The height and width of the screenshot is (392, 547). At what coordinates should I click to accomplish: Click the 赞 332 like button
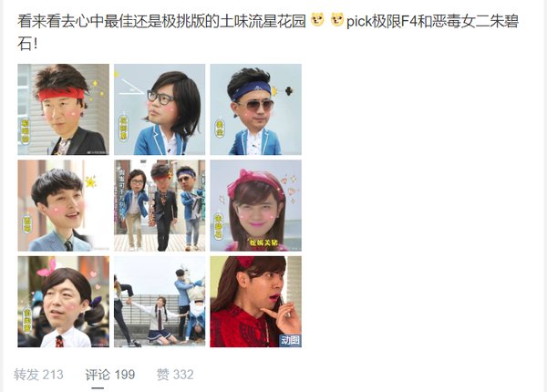point(175,375)
